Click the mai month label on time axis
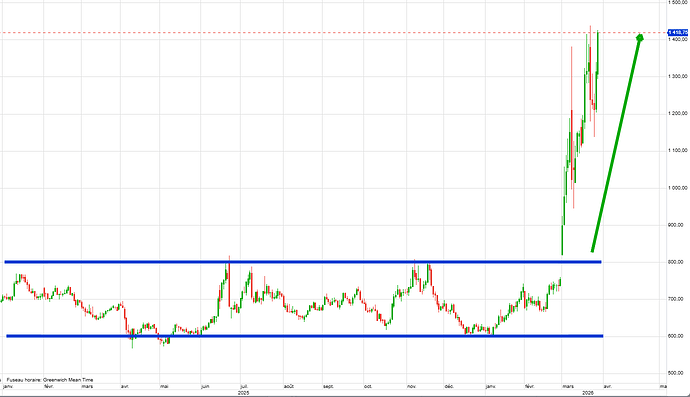 click(164, 386)
